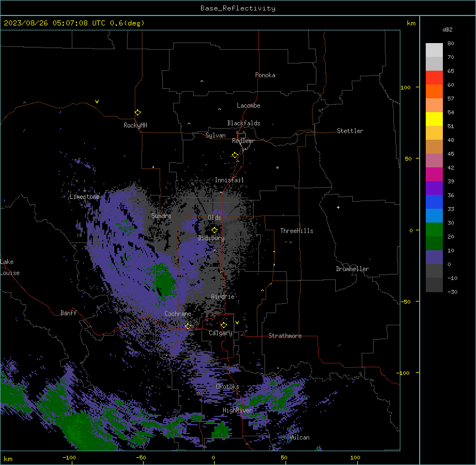Screen dimensions: 476x465
Task: Click the 45 value on the dBZ legend
Action: pyautogui.click(x=451, y=154)
